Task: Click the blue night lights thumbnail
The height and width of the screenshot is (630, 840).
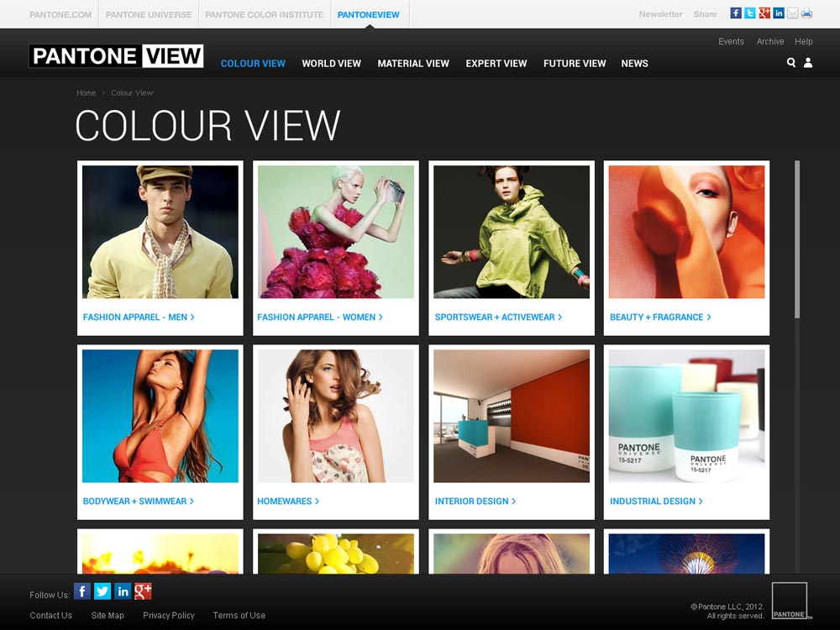Action: point(687,554)
